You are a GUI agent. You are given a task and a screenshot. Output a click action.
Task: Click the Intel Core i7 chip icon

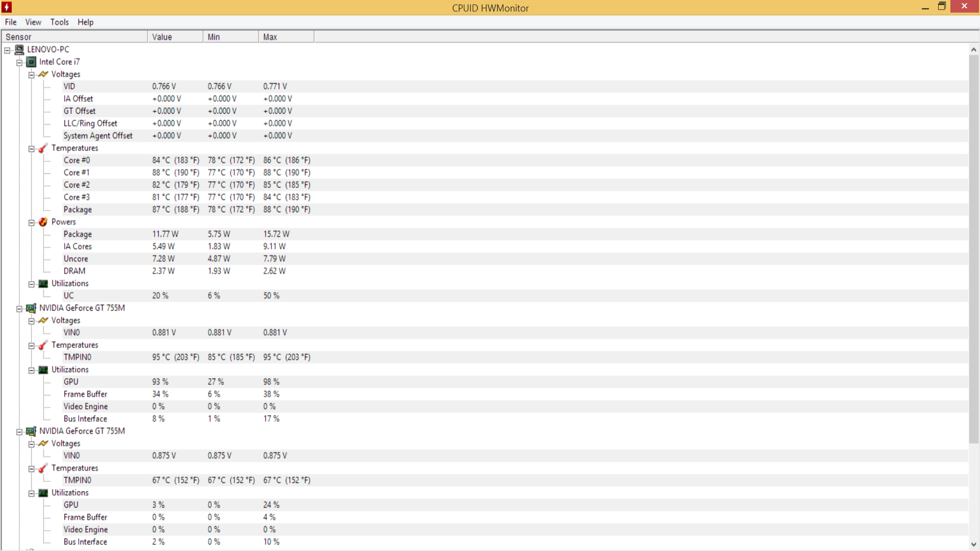point(31,62)
